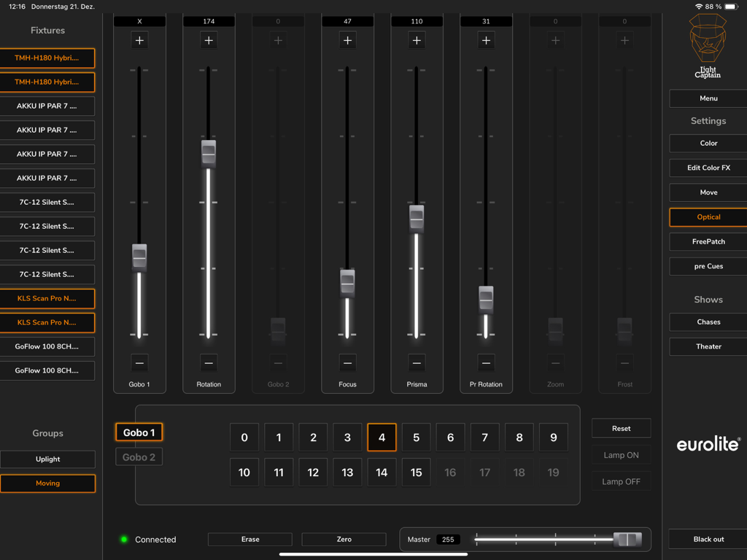The image size is (747, 560).
Task: Open the Menu
Action: (x=708, y=98)
